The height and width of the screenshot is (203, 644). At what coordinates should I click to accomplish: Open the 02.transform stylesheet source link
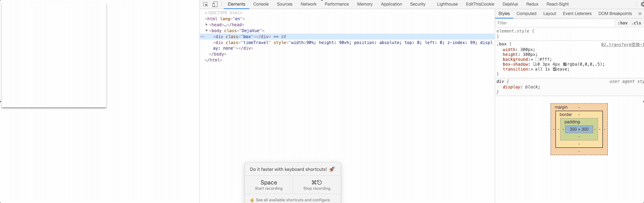point(622,45)
